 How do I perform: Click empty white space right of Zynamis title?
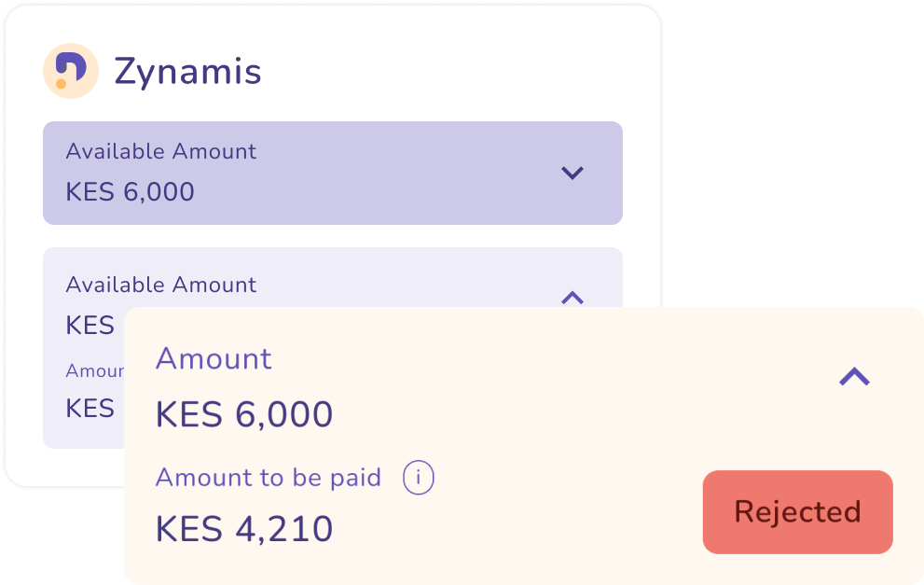tap(448, 72)
